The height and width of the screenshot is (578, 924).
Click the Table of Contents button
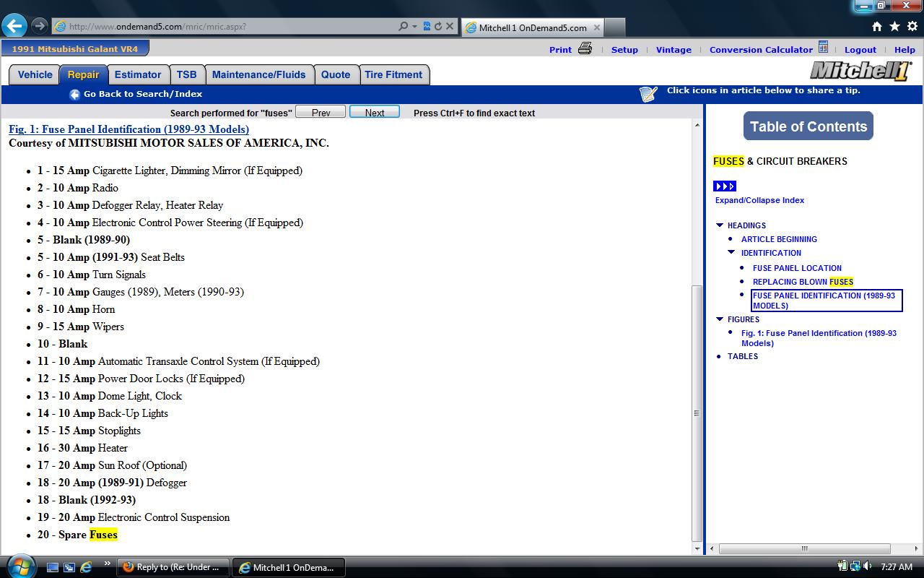(808, 126)
